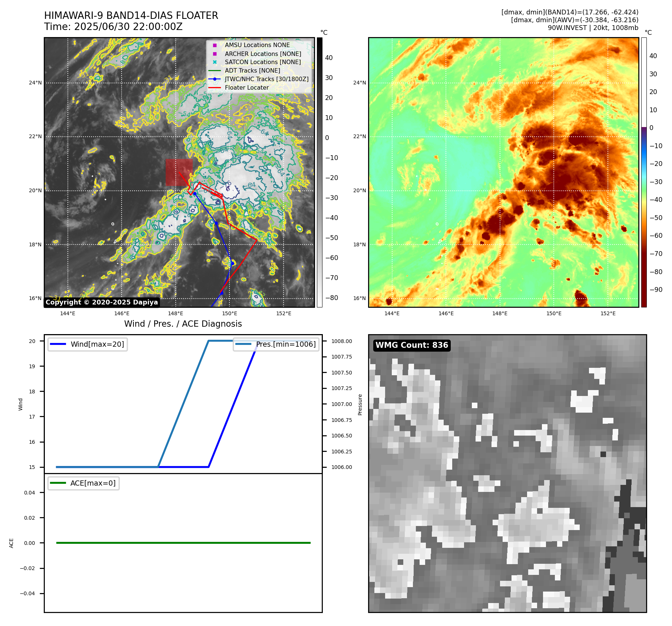Click the ADT Tracks [NONE] legend text
The image size is (672, 626).
(252, 70)
